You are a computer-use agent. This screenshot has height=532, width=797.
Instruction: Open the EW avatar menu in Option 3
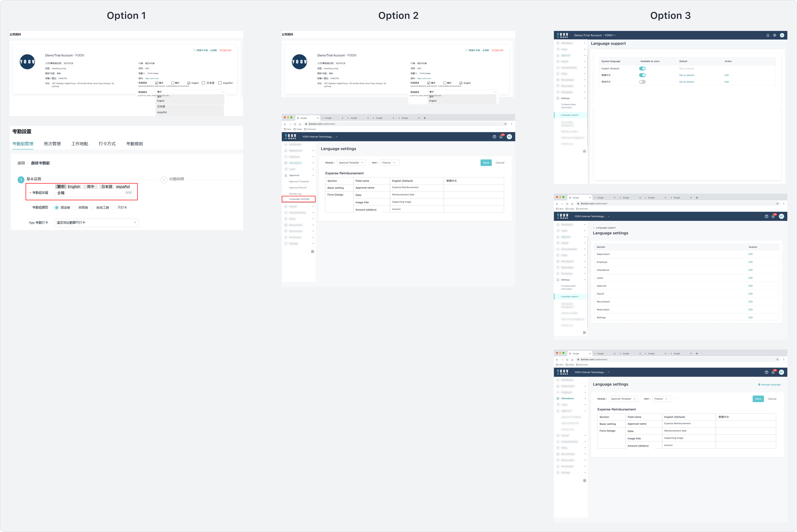pyautogui.click(x=782, y=35)
